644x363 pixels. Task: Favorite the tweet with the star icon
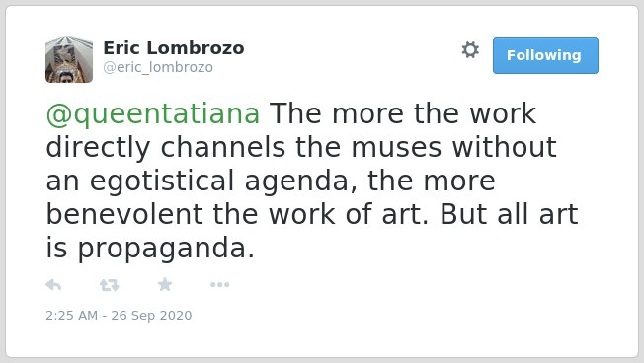(x=165, y=284)
